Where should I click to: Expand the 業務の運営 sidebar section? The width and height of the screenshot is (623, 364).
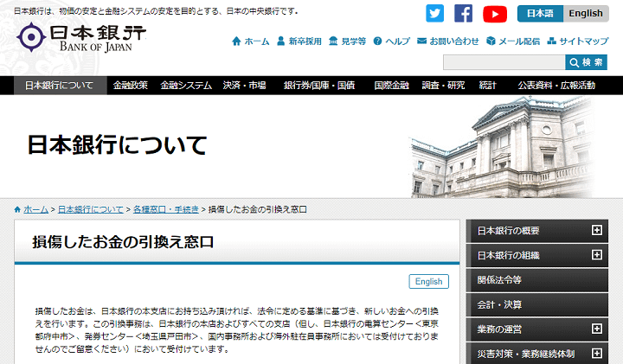coord(596,329)
